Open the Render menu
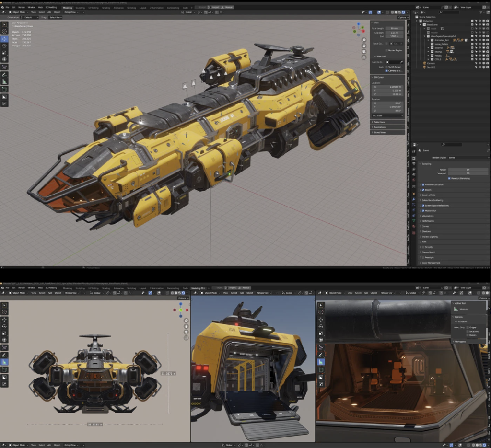Image resolution: width=491 pixels, height=448 pixels. click(22, 7)
